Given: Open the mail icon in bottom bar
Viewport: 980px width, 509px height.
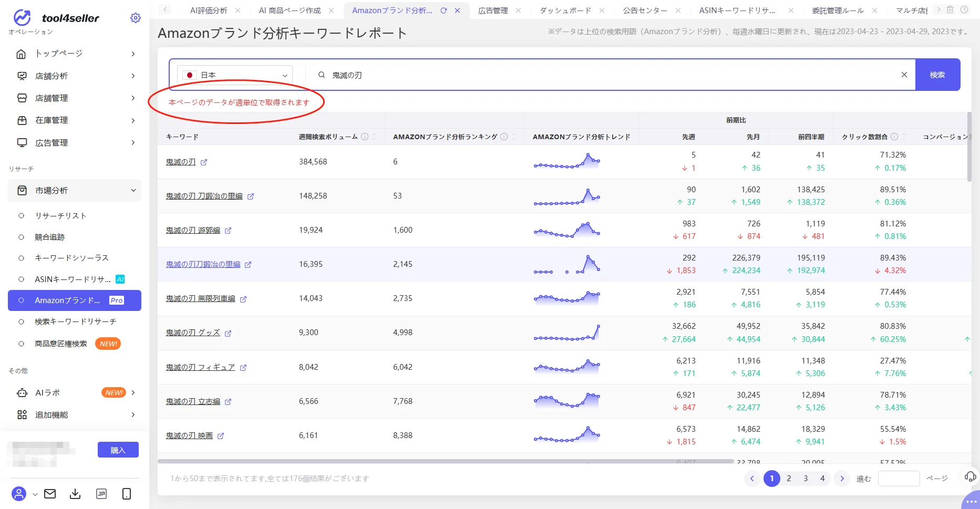Looking at the screenshot, I should click(50, 494).
